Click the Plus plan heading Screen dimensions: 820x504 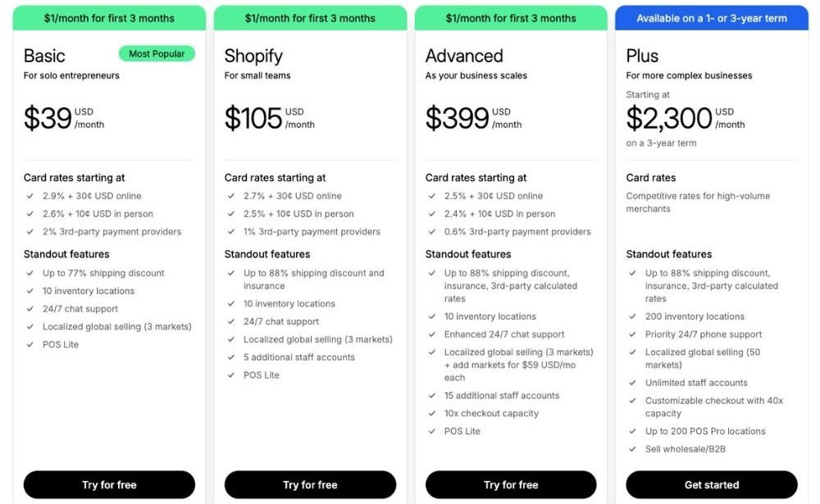(642, 56)
